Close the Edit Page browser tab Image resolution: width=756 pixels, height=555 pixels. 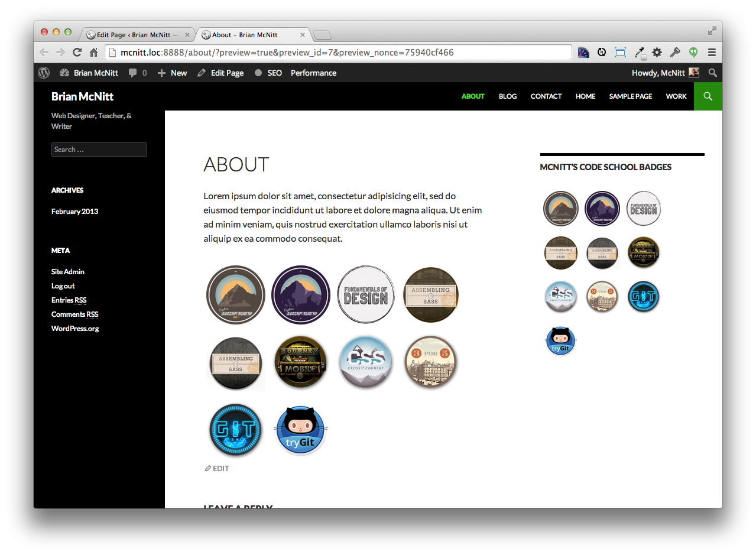pyautogui.click(x=187, y=35)
